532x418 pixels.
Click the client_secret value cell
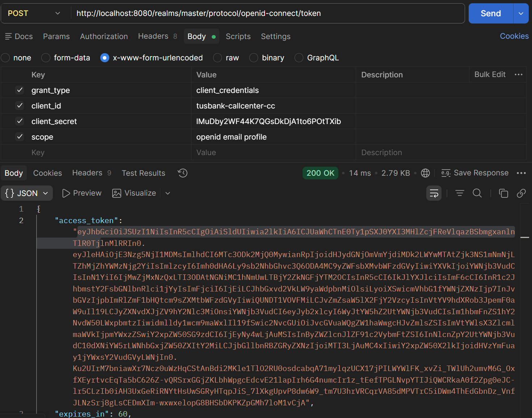point(274,121)
